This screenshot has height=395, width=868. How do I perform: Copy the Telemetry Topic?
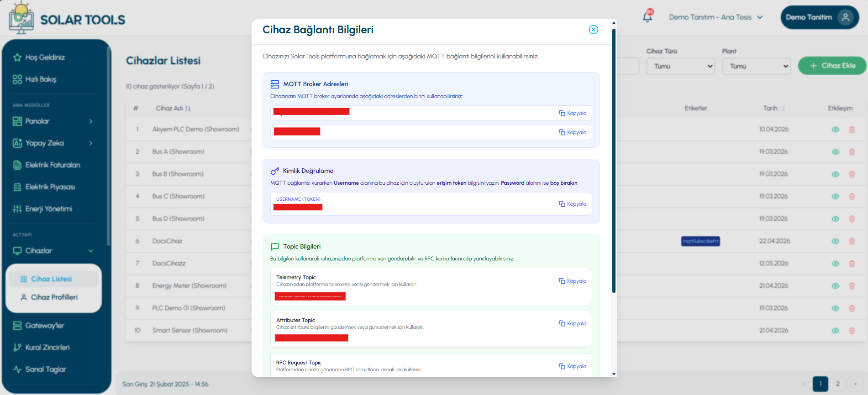click(x=573, y=281)
